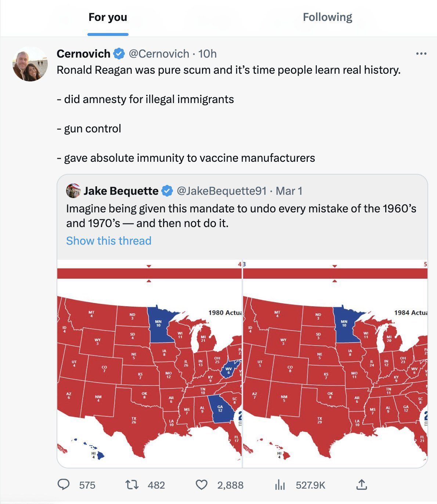Switch to the Following tab
Viewport: 437px width, 504px height.
pos(327,17)
